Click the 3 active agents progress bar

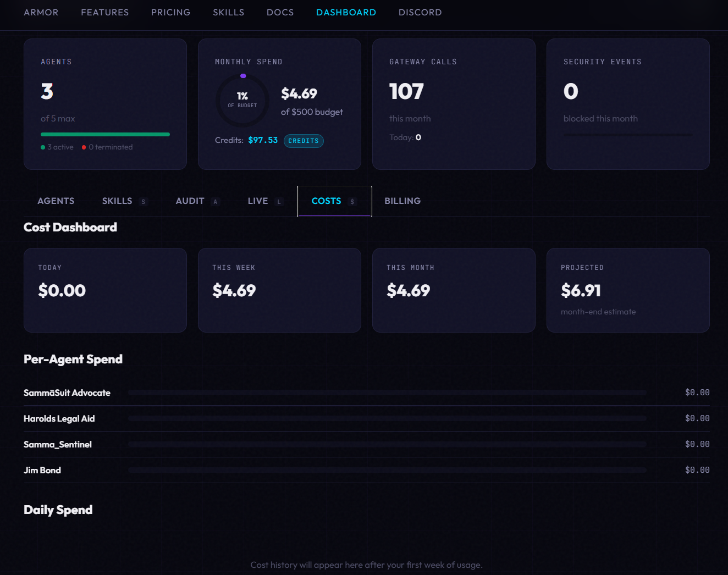click(x=105, y=134)
